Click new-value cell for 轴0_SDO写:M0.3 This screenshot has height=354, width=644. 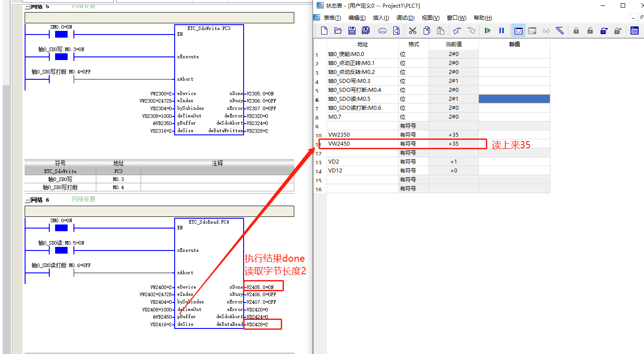pyautogui.click(x=514, y=81)
